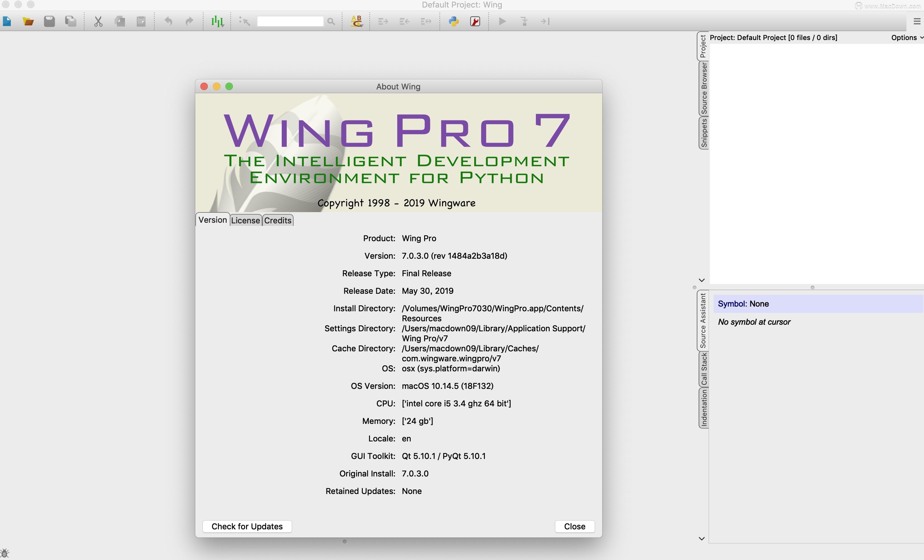Select the Indentation vertical tab
Viewport: 924px width, 560px height.
tap(704, 408)
